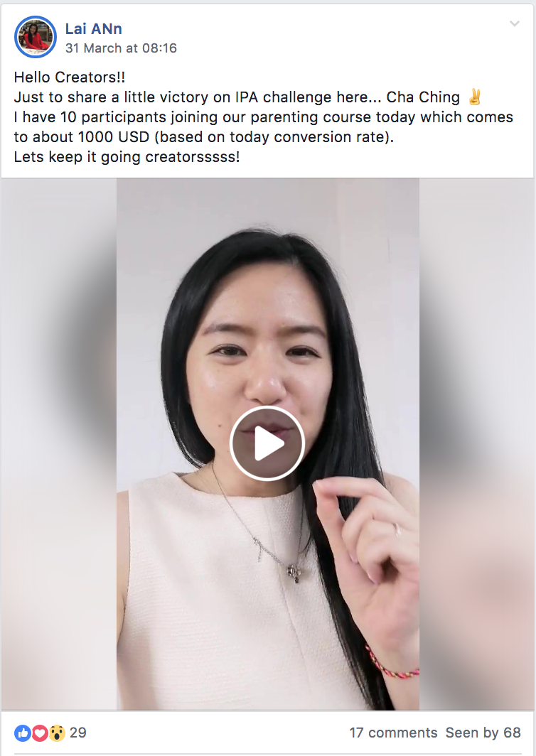Viewport: 536px width, 756px height.
Task: Click the blurred left margin of the video
Action: click(x=59, y=443)
